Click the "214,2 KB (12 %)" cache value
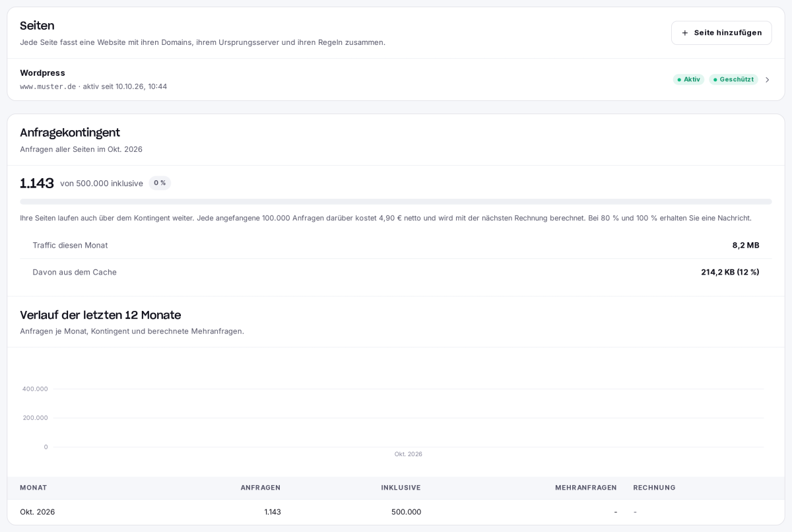This screenshot has height=532, width=792. click(730, 272)
